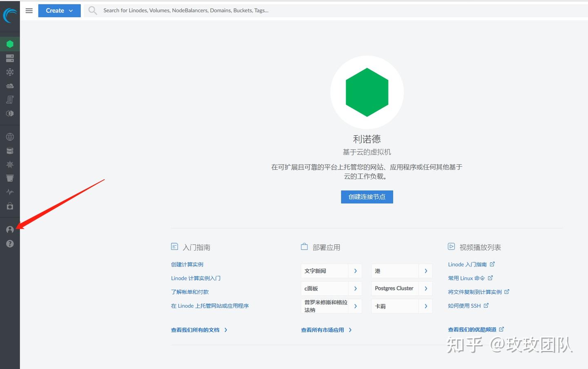Viewport: 588px width, 369px height.
Task: Open Databases from the sidebar
Action: click(x=10, y=150)
